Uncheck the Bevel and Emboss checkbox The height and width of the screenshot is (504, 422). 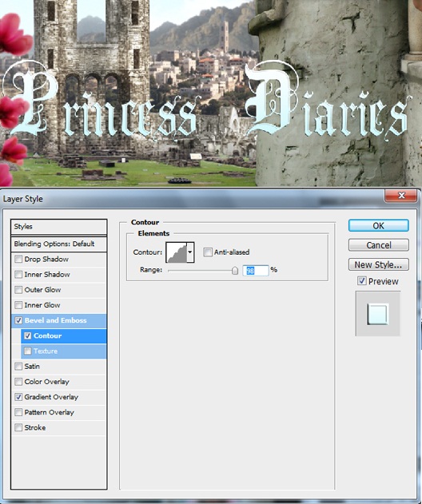click(18, 320)
